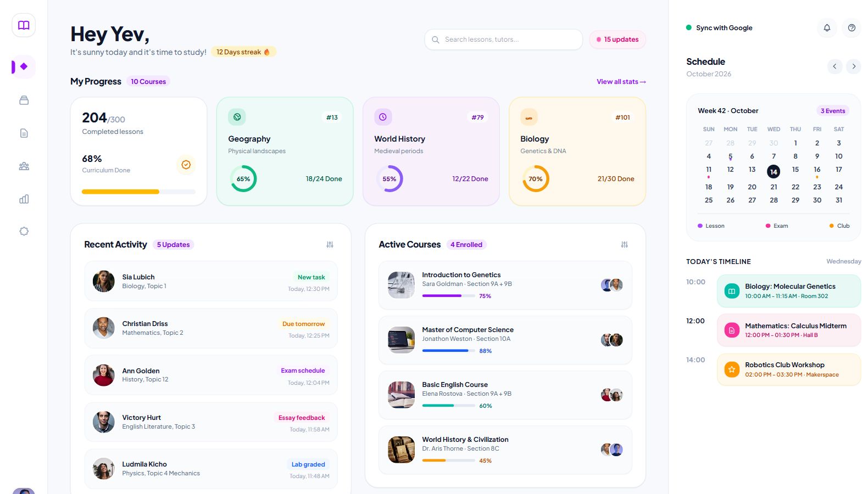Open Introduction to Genetics course thumbnail
Screen dimensions: 868x494
coord(401,285)
